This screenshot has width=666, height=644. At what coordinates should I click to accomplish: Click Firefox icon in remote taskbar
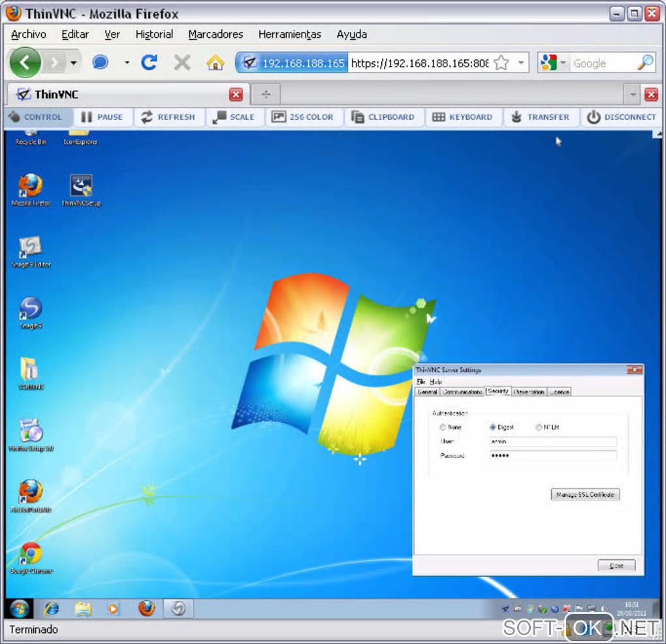[x=146, y=608]
